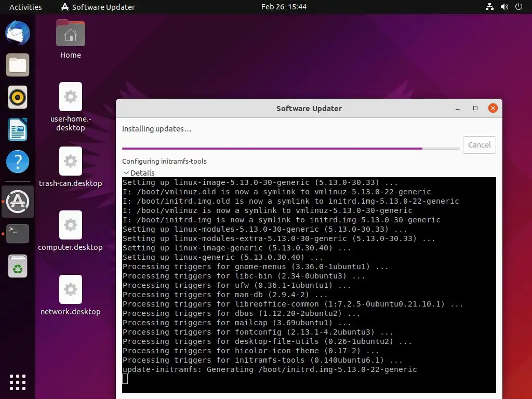Screen dimensions: 532x399
Task: Click 'Configuring initramfs-tools' status text
Action: (x=164, y=161)
